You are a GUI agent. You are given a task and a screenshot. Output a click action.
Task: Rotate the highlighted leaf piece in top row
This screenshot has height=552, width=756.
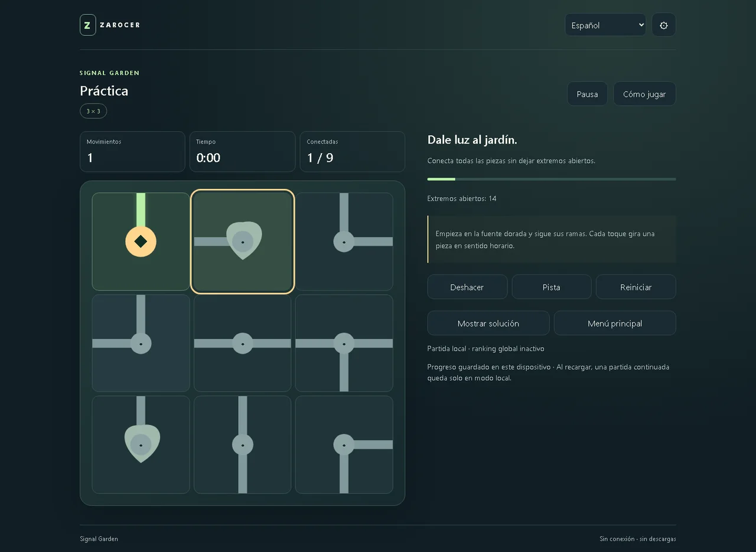coord(242,241)
